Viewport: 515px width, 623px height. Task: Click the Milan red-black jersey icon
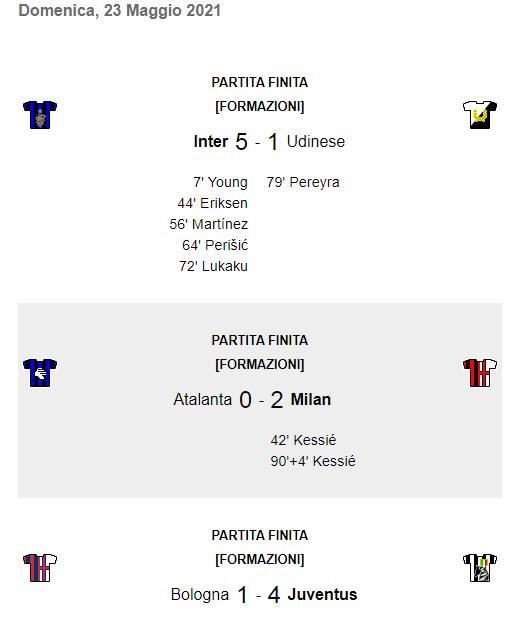point(480,373)
